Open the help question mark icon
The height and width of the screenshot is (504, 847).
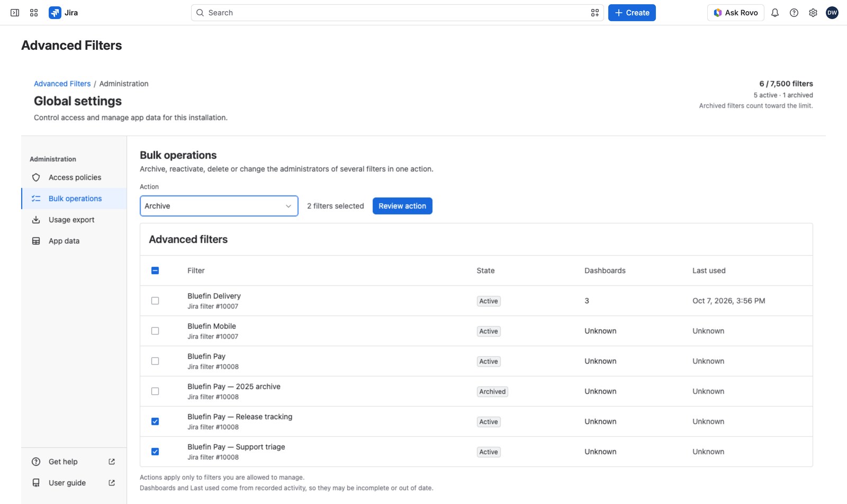794,13
